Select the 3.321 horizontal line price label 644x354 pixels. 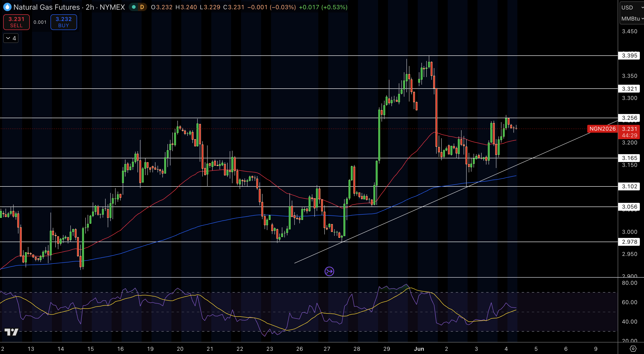coord(629,89)
